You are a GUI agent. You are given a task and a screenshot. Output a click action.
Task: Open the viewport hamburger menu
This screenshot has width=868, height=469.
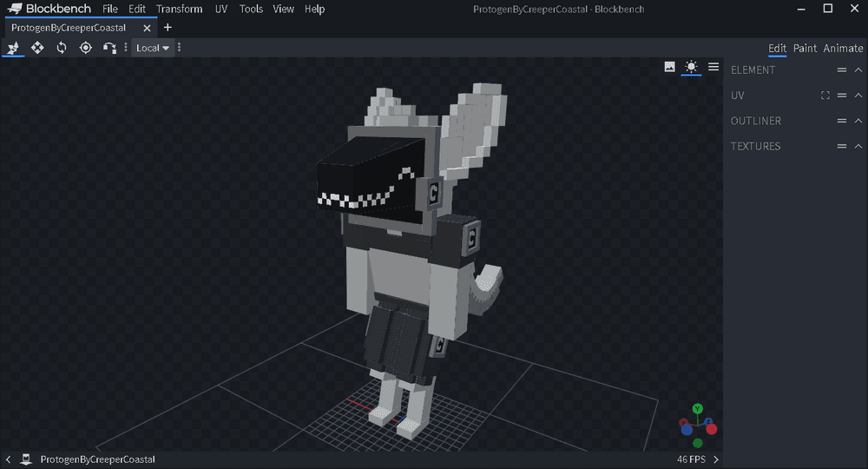coord(713,67)
